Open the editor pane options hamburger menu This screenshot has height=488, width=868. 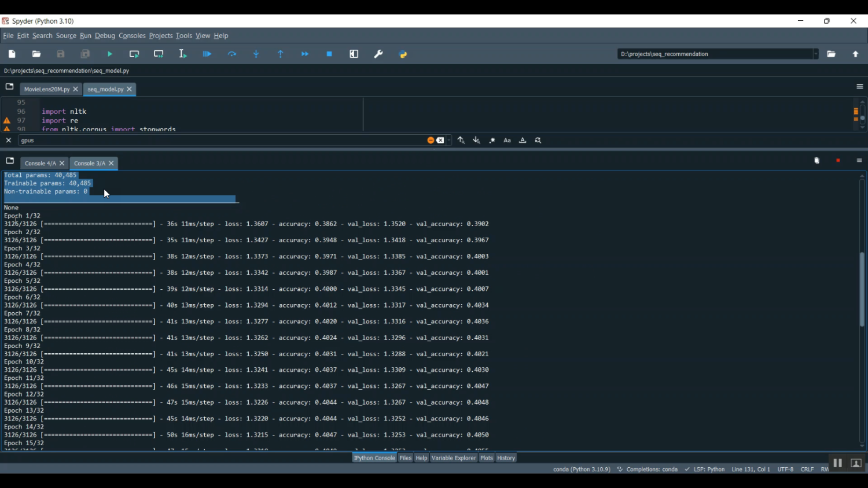tap(859, 87)
